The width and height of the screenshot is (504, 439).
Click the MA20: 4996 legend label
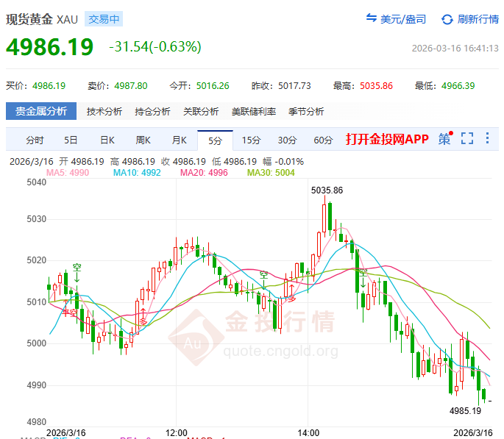(x=204, y=173)
